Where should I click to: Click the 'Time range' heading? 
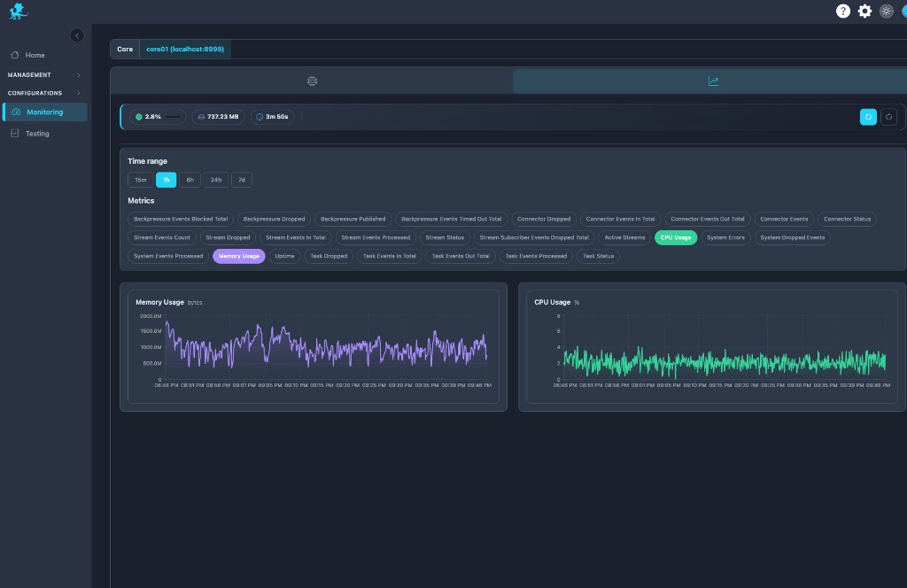148,161
